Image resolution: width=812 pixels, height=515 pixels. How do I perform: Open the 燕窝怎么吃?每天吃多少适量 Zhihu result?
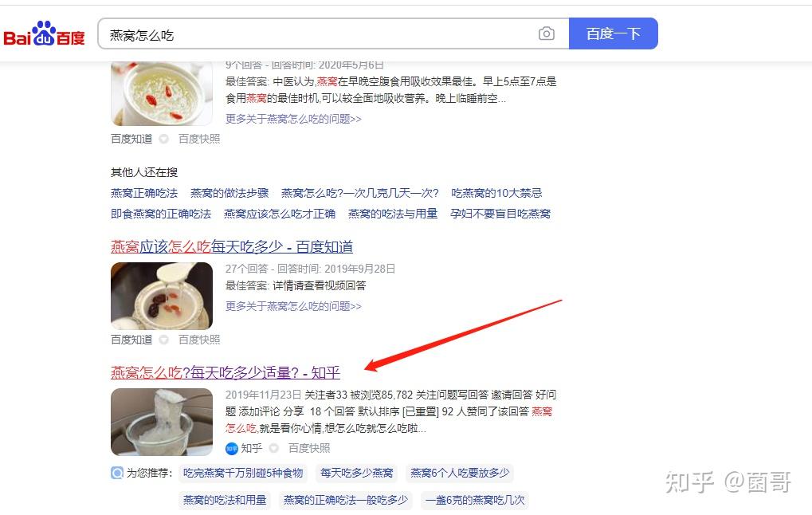(x=226, y=372)
